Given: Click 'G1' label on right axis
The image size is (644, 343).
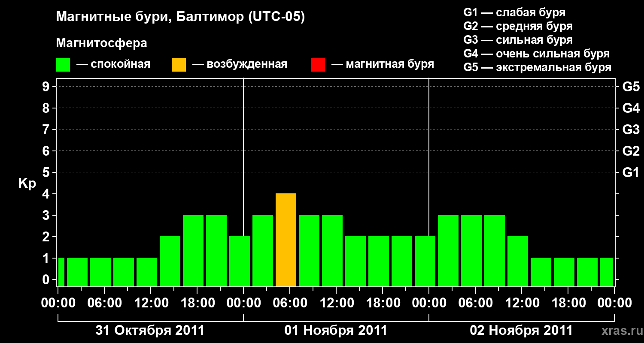Looking at the screenshot, I should pyautogui.click(x=631, y=172).
